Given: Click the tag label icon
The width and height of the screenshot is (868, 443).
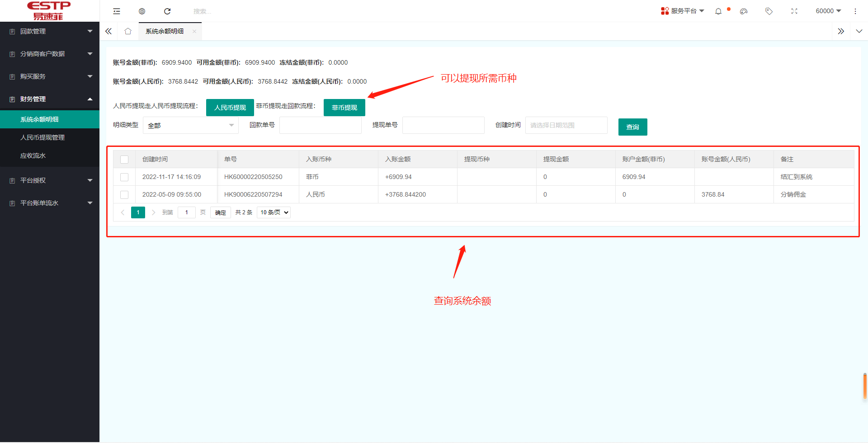Looking at the screenshot, I should coord(769,11).
